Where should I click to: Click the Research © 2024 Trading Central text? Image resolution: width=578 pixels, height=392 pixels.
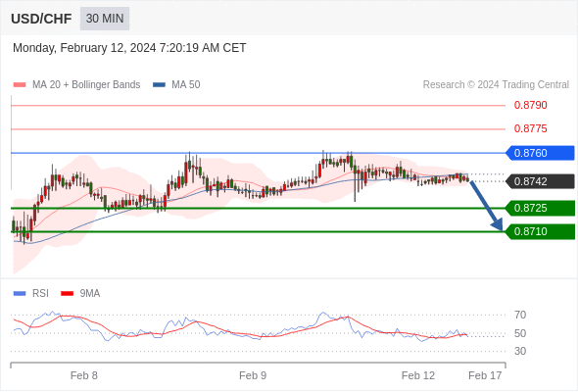point(496,85)
